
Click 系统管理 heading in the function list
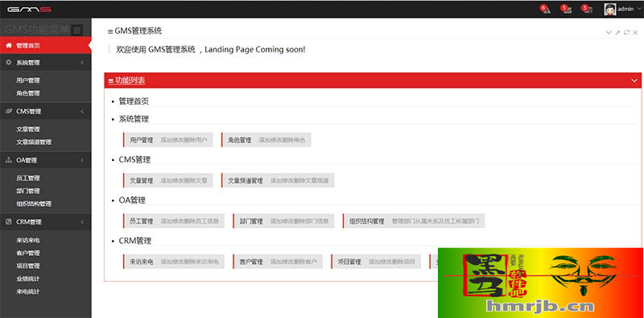134,119
